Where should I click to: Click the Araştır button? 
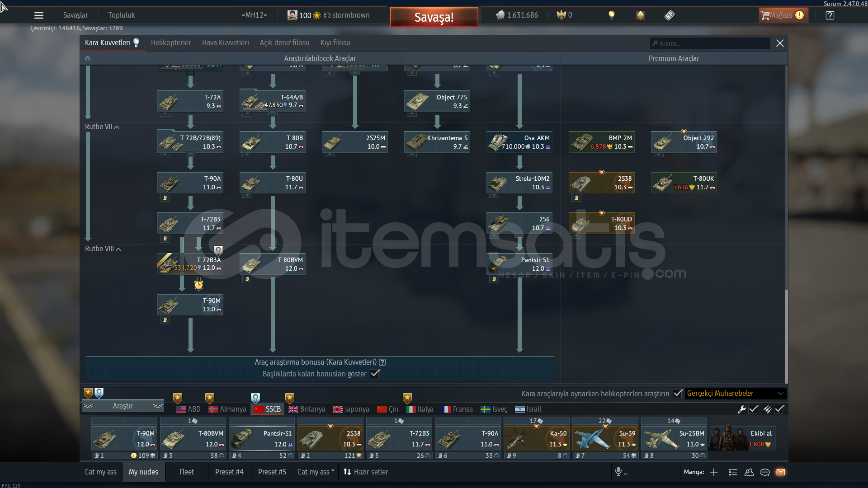123,406
